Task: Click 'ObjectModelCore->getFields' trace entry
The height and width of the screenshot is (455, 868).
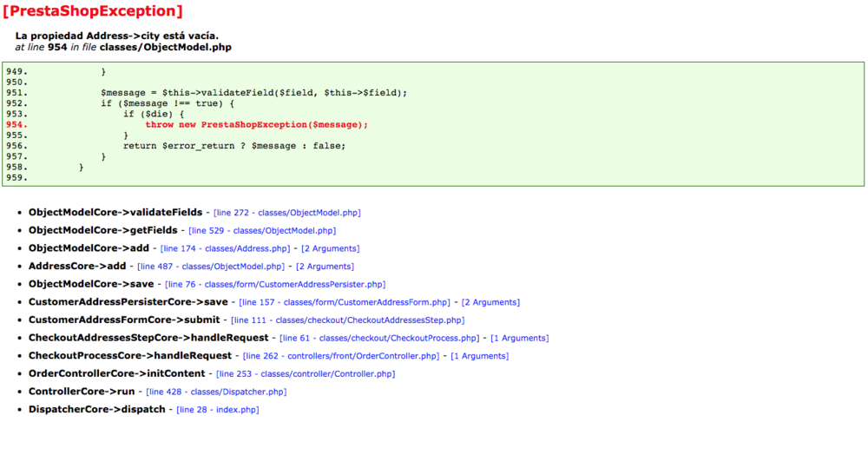Action: click(103, 230)
